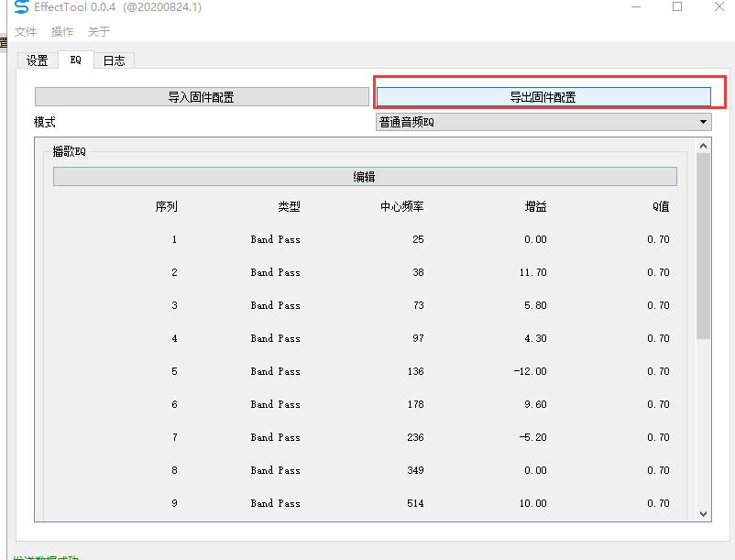Image resolution: width=735 pixels, height=560 pixels.
Task: Open the 文件 menu
Action: (26, 31)
